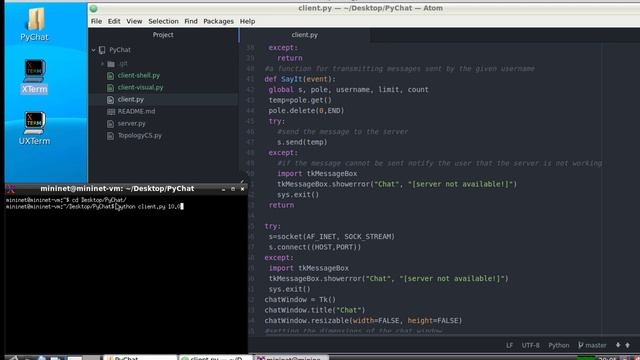Switch to client.py Atom taskbar item
This screenshot has width=640, height=360.
point(216,358)
